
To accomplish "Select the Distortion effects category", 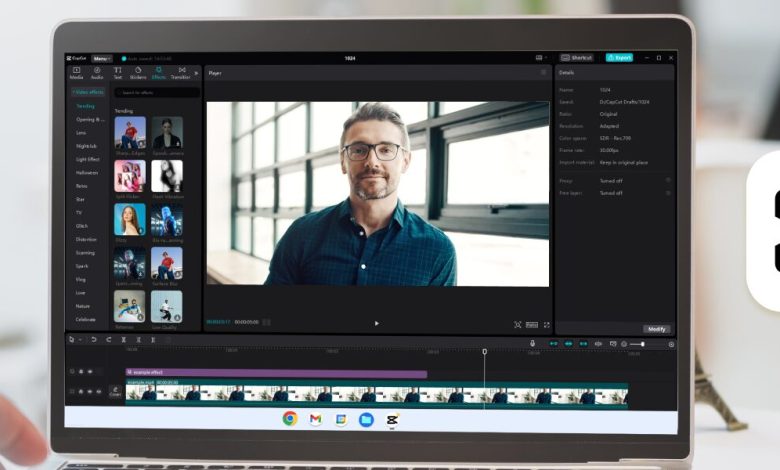I will click(86, 239).
